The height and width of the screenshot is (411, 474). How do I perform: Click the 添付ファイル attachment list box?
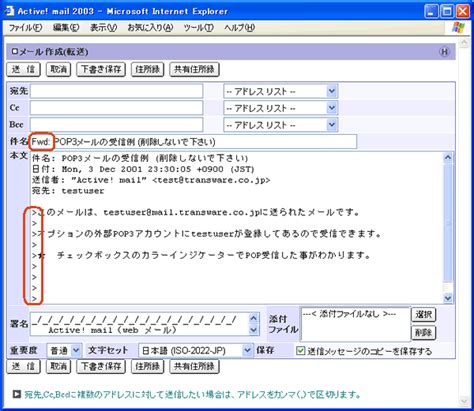pyautogui.click(x=355, y=324)
